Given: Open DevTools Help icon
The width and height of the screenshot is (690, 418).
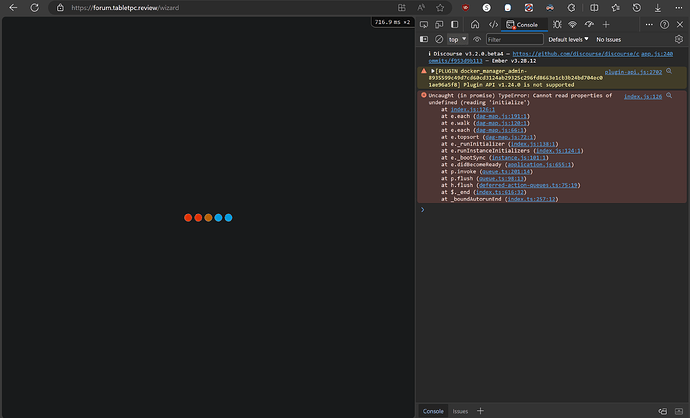Looking at the screenshot, I should pos(664,25).
